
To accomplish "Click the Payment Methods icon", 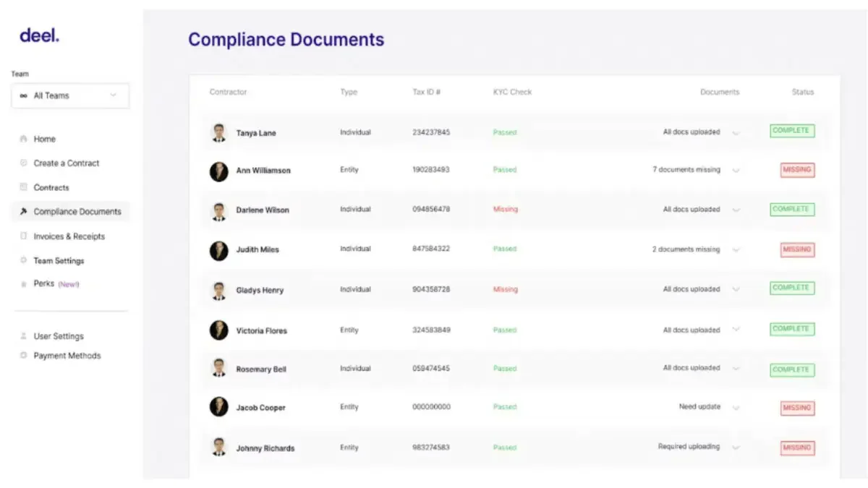I will (24, 356).
